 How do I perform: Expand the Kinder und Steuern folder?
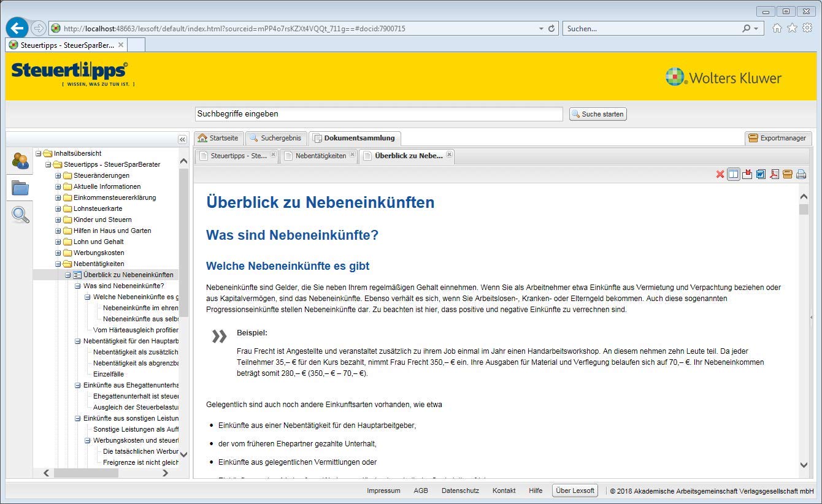point(58,220)
